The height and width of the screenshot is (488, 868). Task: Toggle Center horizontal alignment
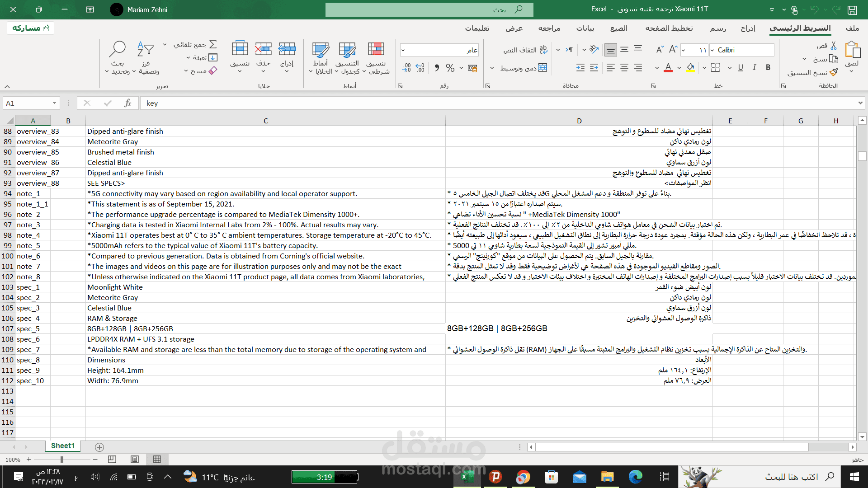[x=624, y=68]
